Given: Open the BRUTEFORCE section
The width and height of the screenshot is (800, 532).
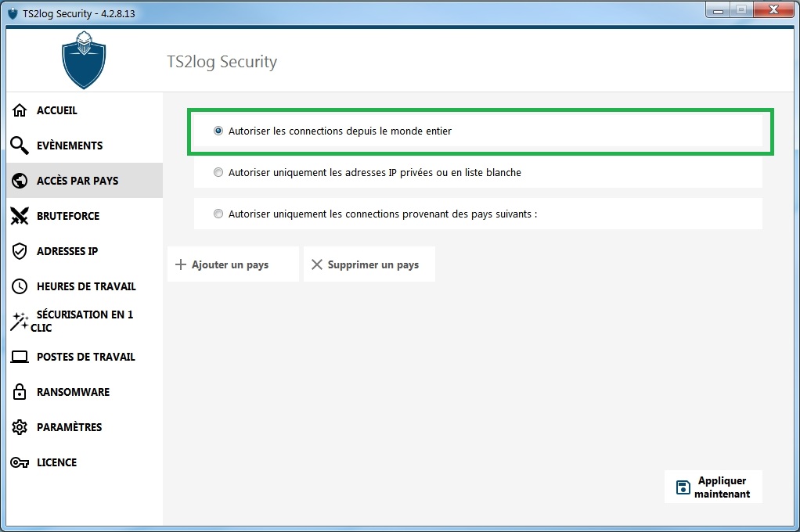Looking at the screenshot, I should point(85,216).
